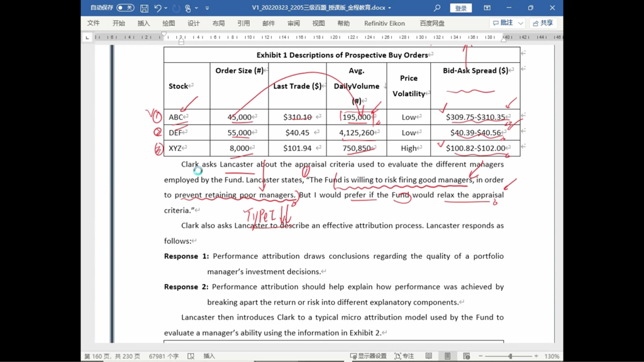Expand the undo history dropdown arrow
This screenshot has width=644, height=362.
[x=166, y=8]
